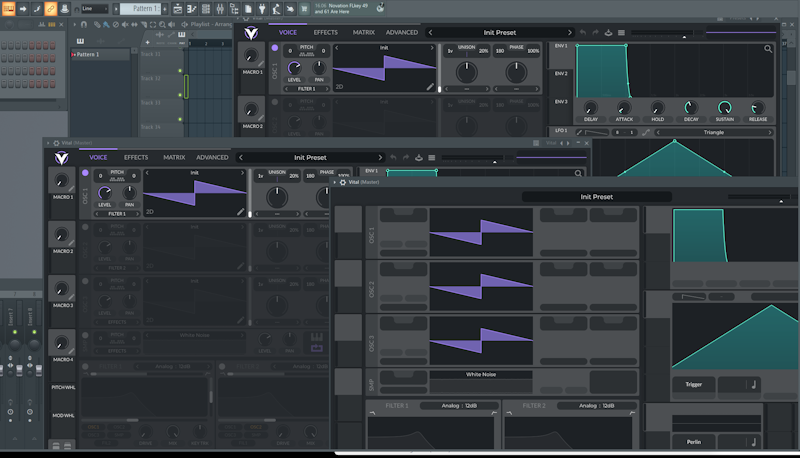Open the Browser from FL toolbar

click(234, 9)
